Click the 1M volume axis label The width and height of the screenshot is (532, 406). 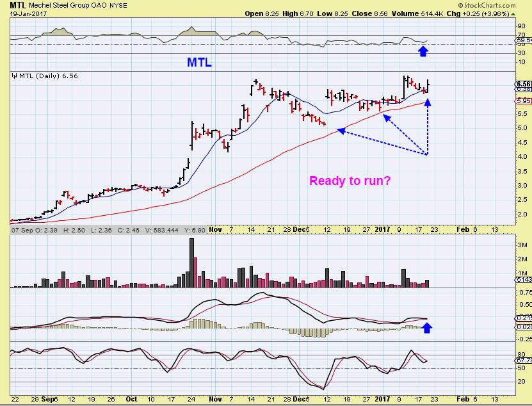(522, 273)
